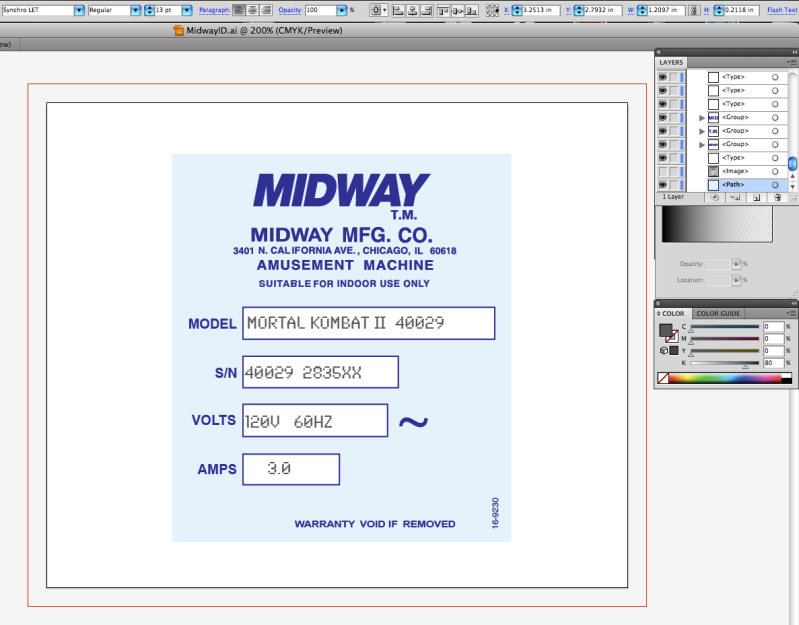
Task: Click the Make/Release Clipping Mask icon
Action: [715, 198]
